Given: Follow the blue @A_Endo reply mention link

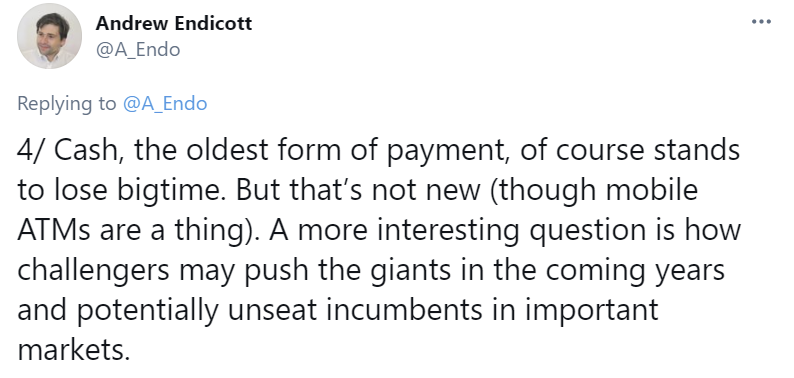Looking at the screenshot, I should point(165,103).
